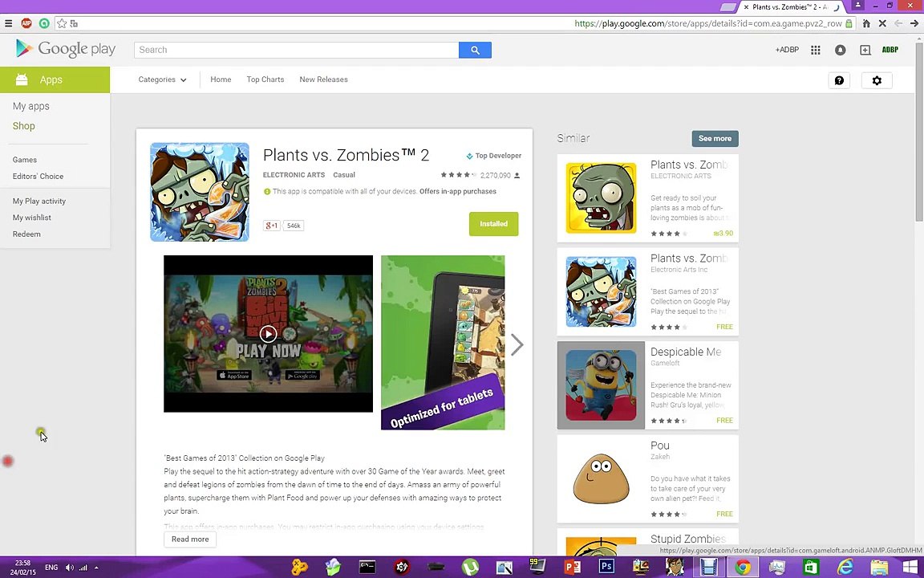Click the browser address bar URL
Screen dimensions: 924x578
707,23
